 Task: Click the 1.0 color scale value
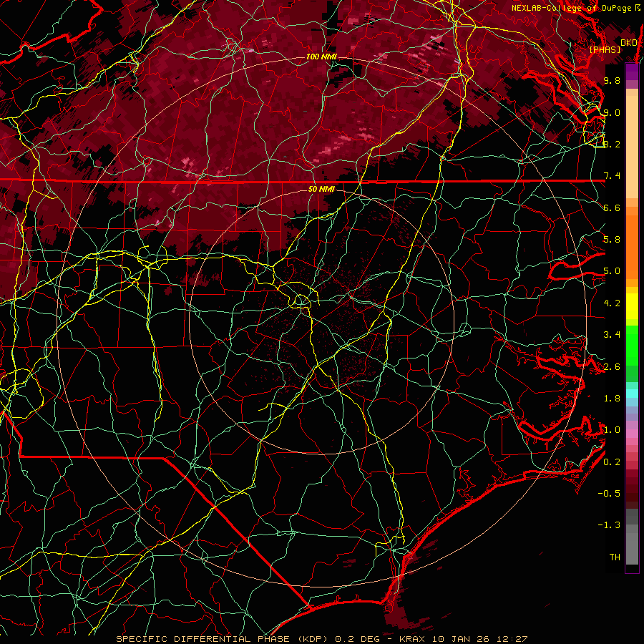[612, 430]
